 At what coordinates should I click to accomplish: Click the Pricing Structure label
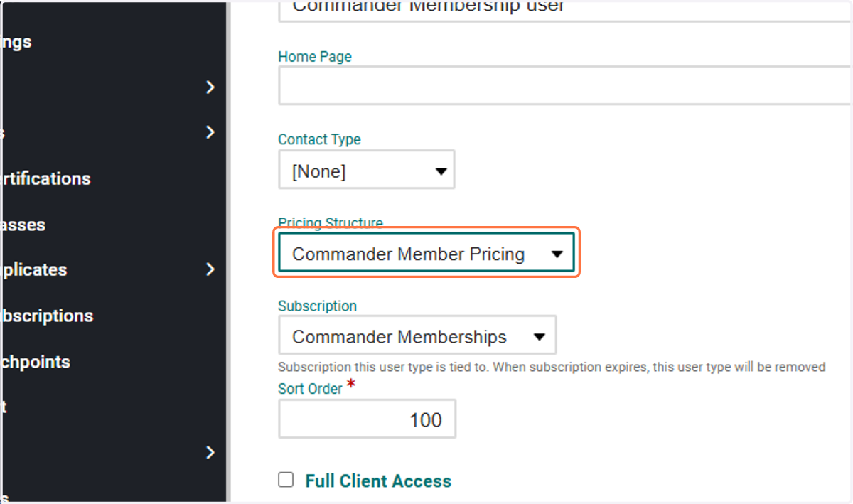pos(331,223)
